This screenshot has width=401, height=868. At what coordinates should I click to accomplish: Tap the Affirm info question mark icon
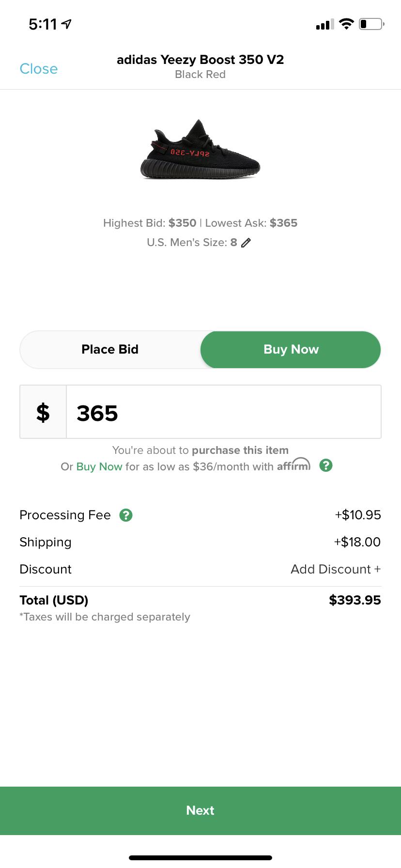326,466
